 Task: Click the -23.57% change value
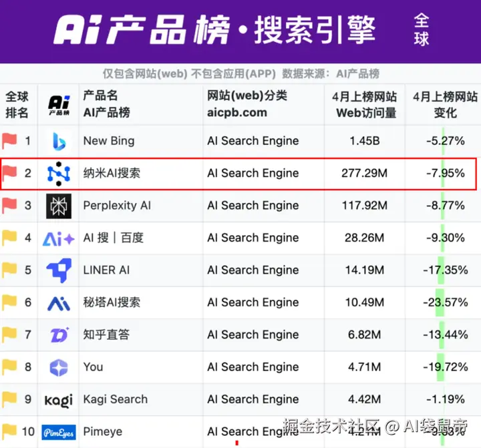(446, 302)
